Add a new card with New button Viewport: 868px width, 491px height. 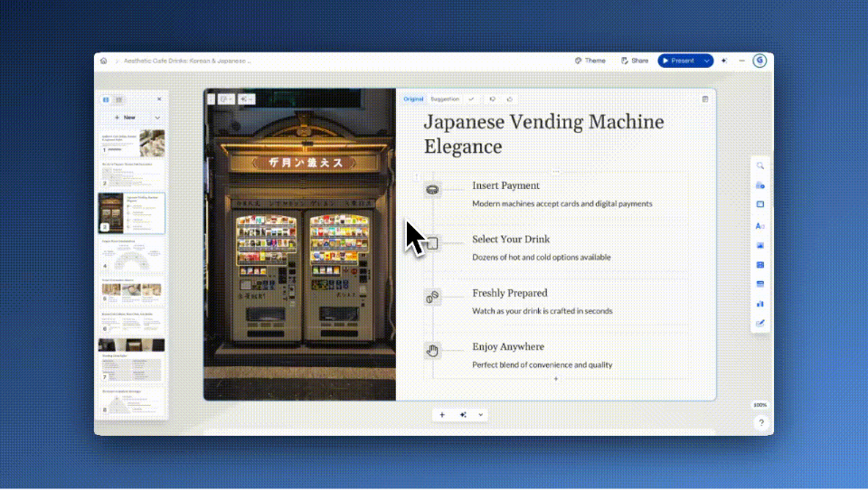coord(125,118)
